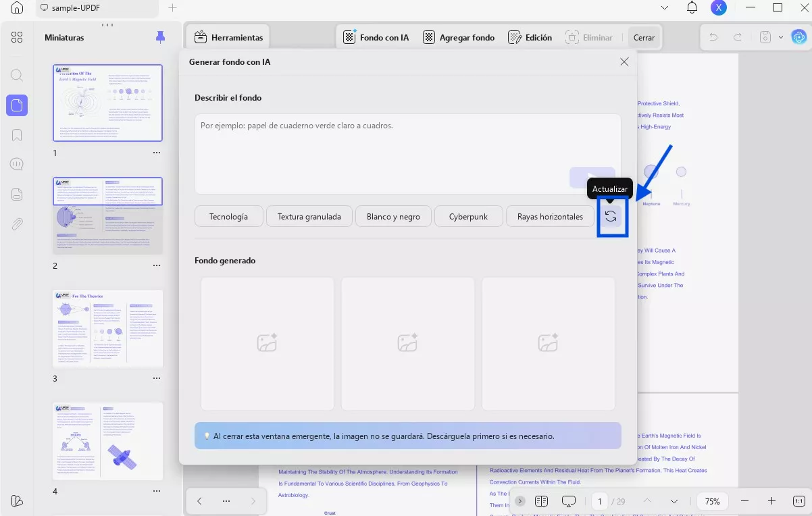Select the page thumbnails sidebar icon

pyautogui.click(x=17, y=105)
